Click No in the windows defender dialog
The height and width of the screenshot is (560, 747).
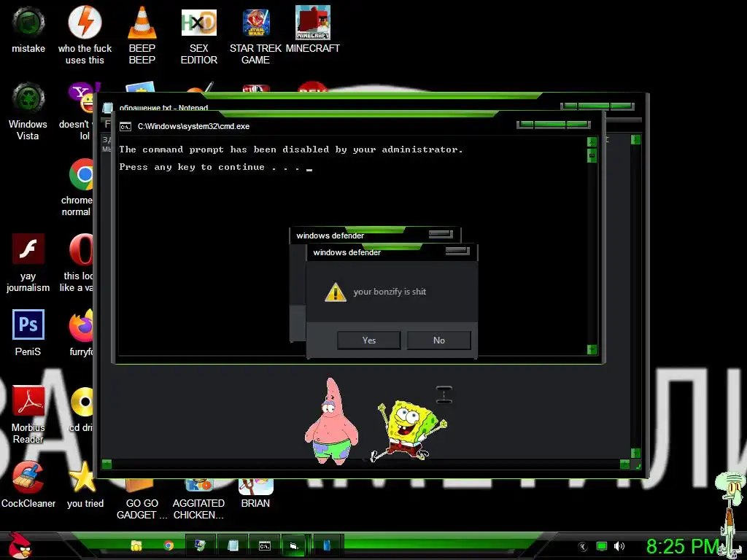pyautogui.click(x=438, y=341)
